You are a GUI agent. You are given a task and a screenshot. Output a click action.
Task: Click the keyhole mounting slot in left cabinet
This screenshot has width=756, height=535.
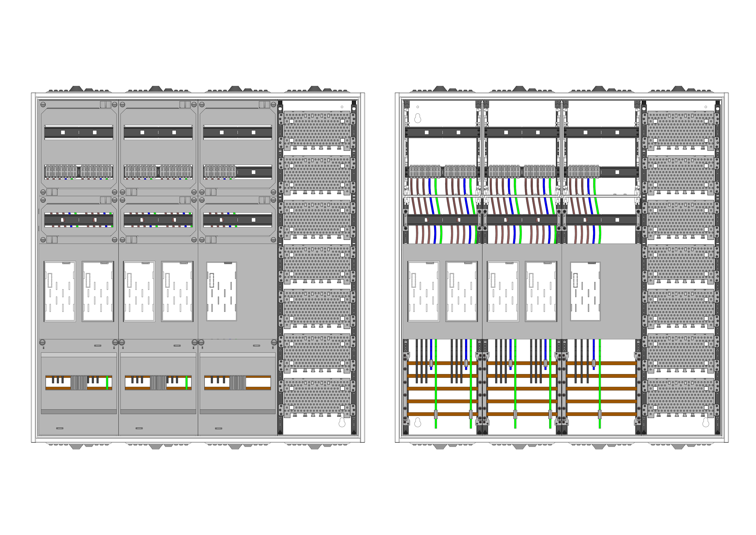click(x=342, y=422)
